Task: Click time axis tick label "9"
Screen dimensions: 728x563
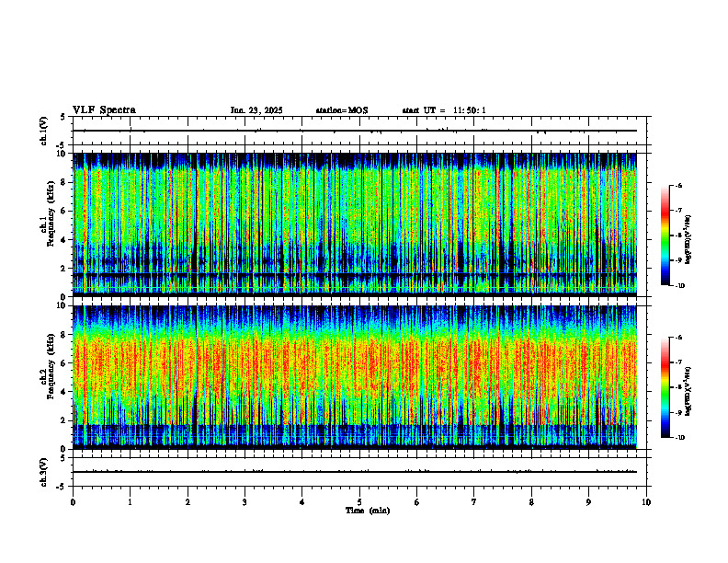Action: point(588,502)
